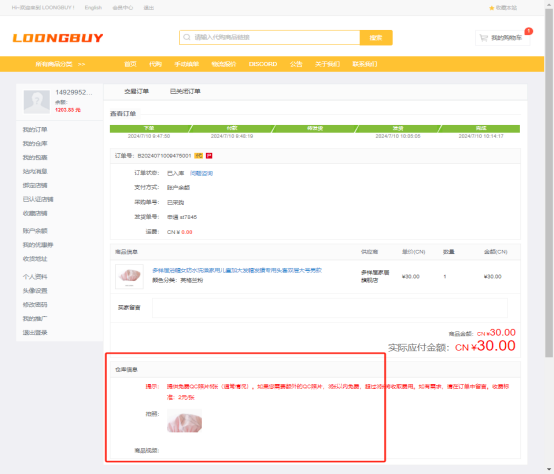
Task: Open 账户余额 in the sidebar
Action: (35, 231)
